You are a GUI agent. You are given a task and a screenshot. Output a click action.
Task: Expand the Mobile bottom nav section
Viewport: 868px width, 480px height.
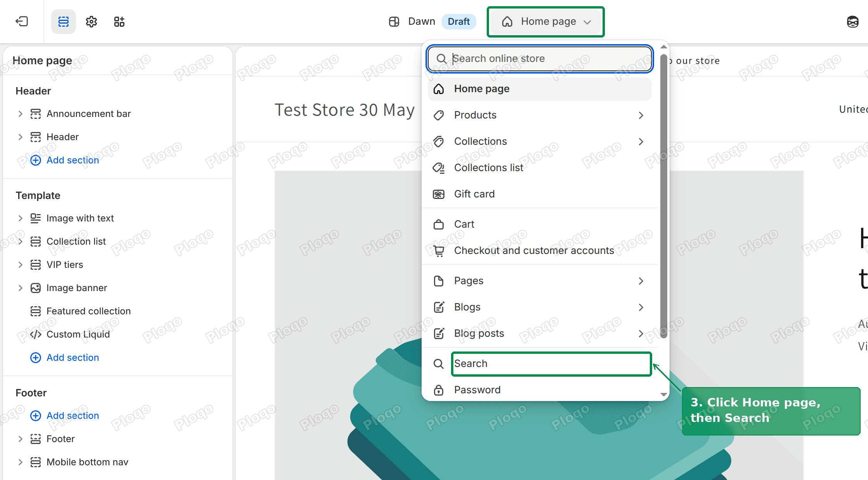tap(21, 462)
